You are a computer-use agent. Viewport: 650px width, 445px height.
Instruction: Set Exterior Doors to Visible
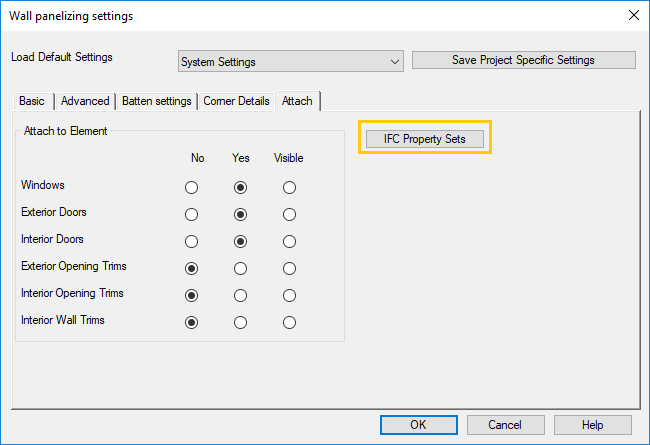289,214
